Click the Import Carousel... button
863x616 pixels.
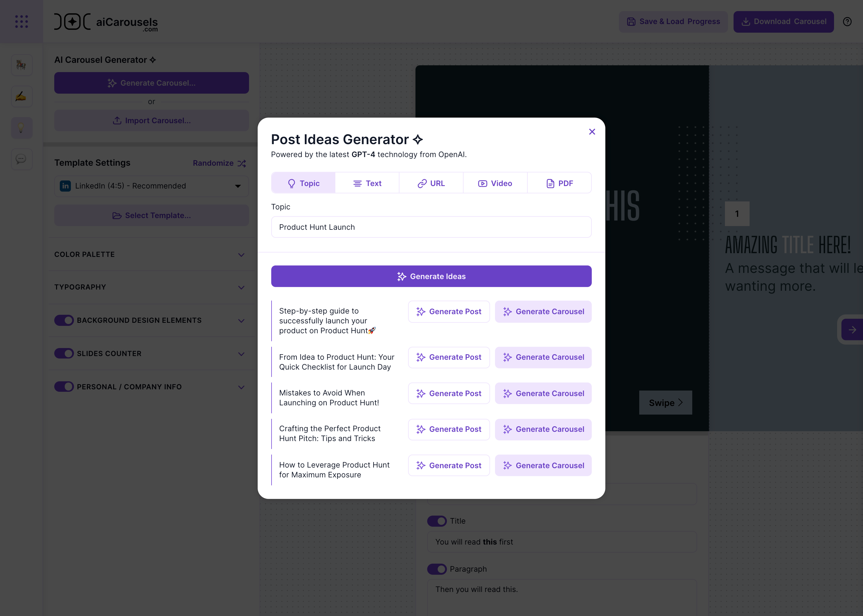[x=151, y=120]
